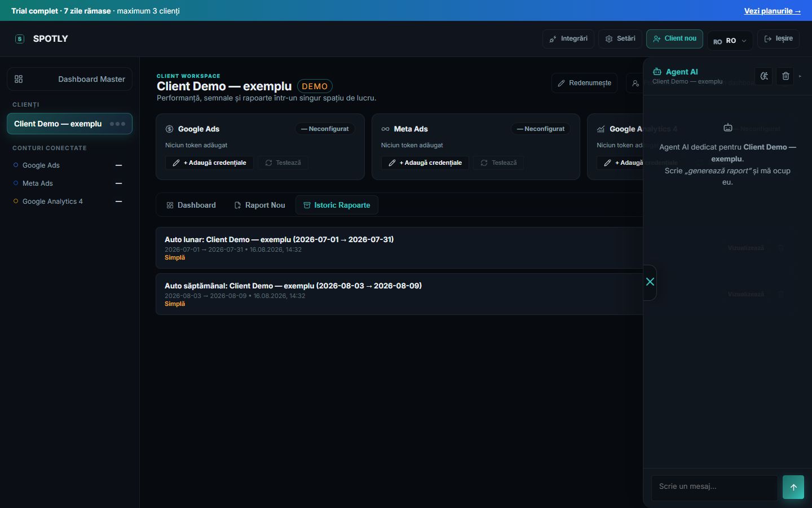
Task: Close the Agent AI panel with X
Action: pos(650,282)
